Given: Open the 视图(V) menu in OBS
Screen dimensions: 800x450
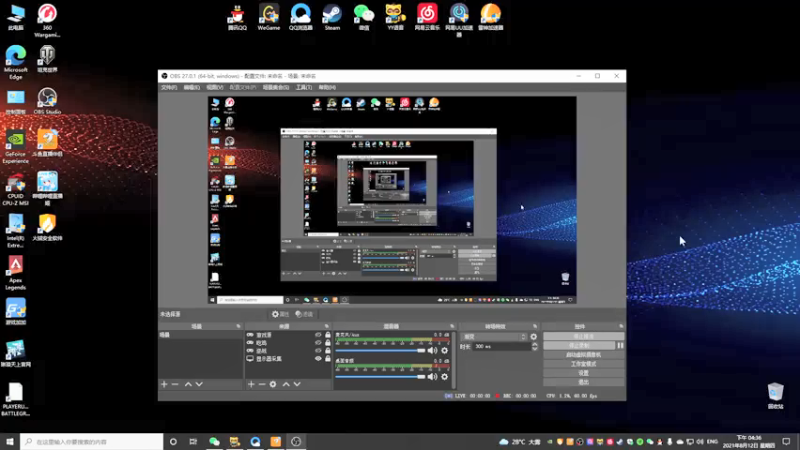Looking at the screenshot, I should 215,87.
